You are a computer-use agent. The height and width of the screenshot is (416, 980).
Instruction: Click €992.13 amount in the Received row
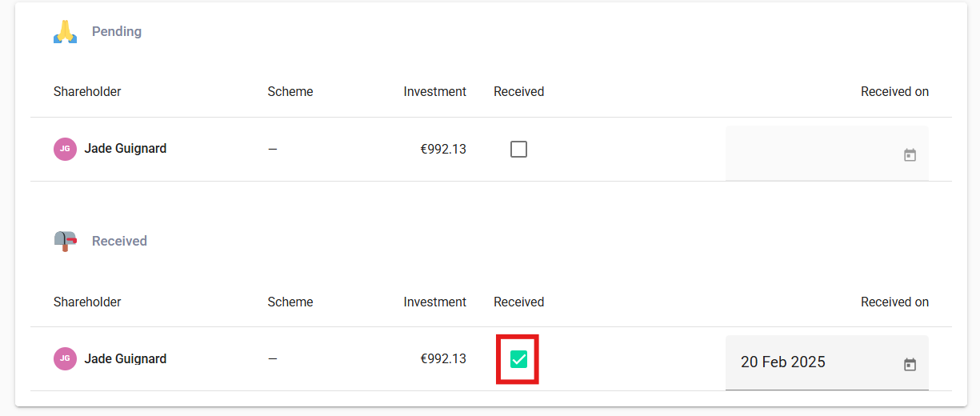443,358
